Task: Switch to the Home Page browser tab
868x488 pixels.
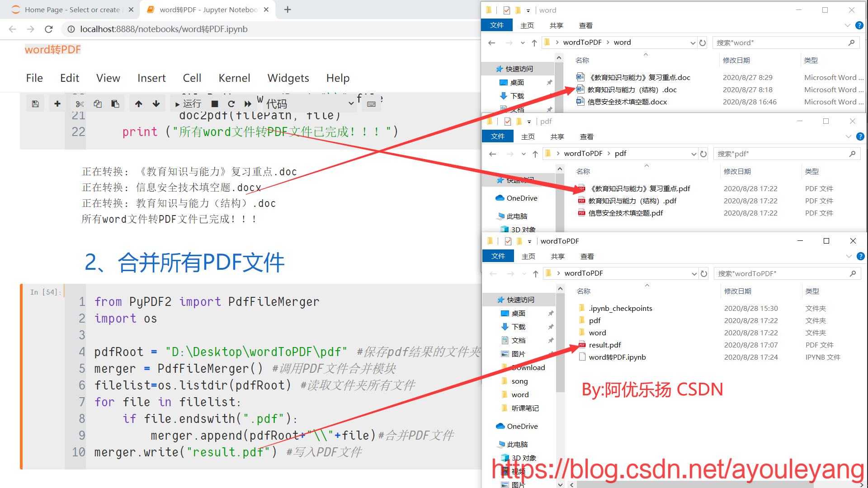Action: [x=72, y=9]
